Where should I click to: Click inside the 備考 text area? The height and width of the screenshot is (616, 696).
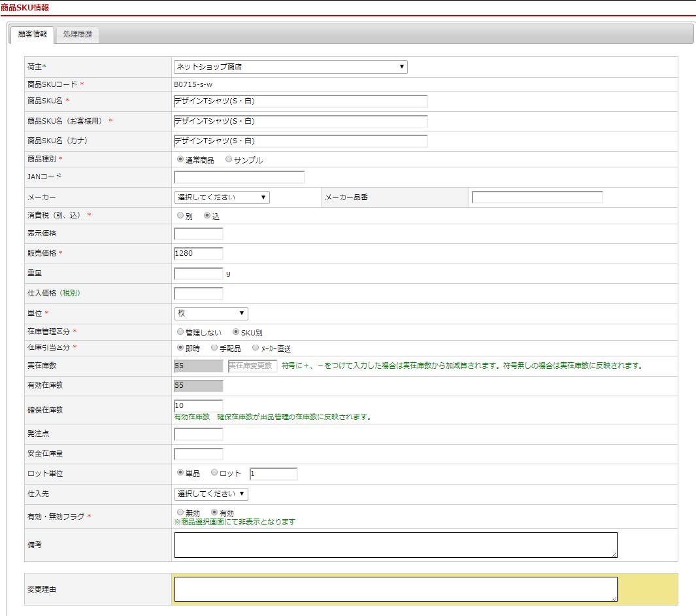tap(395, 545)
